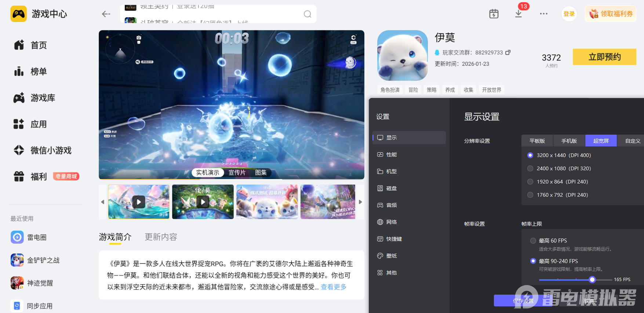Select 1920 x 864 resolution
The height and width of the screenshot is (313, 644).
coord(530,182)
